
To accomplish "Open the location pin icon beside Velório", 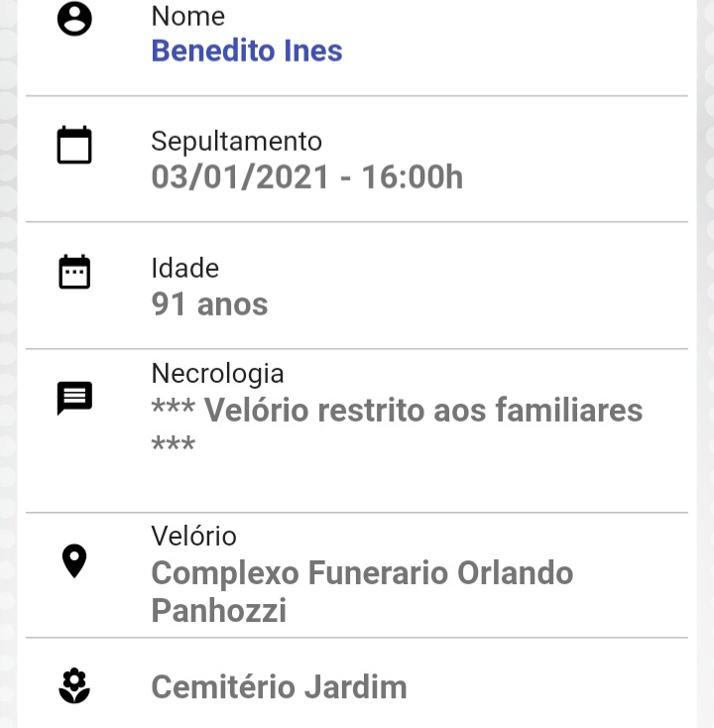I will (74, 560).
